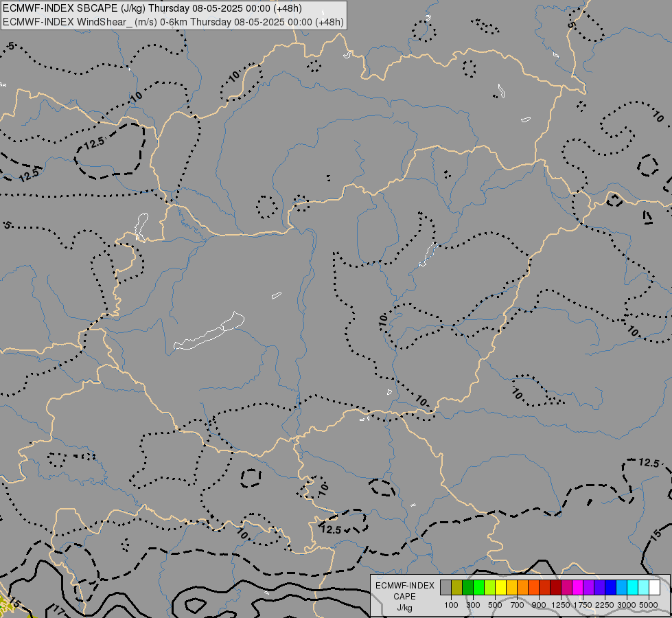Select the pure yellow legend swatch
This screenshot has width=672, height=618.
click(500, 588)
